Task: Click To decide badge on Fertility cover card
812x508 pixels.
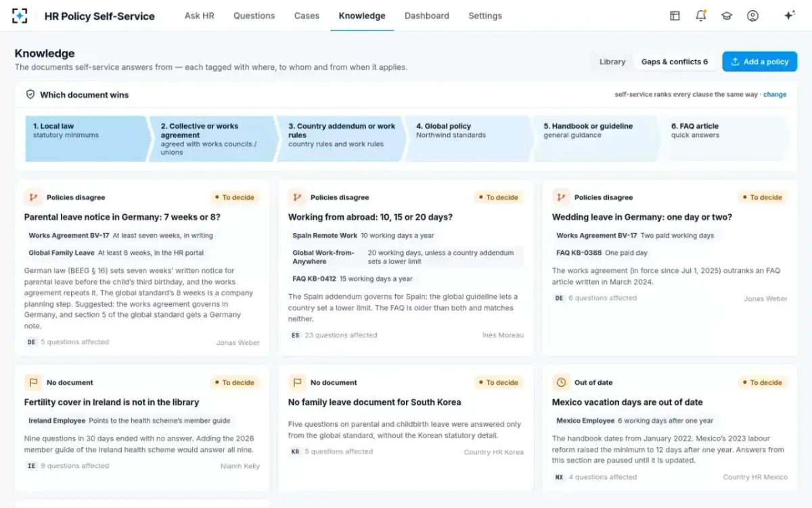Action: coord(235,382)
